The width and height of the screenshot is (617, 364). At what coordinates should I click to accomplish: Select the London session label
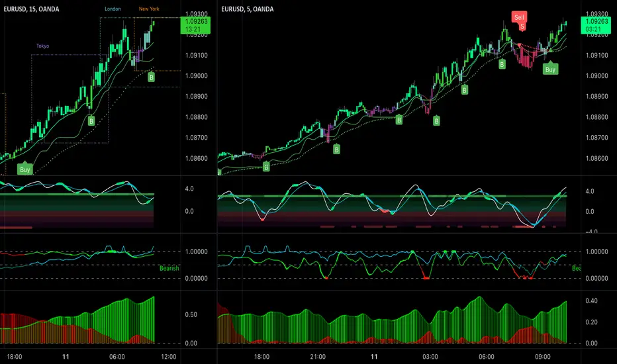coord(113,9)
